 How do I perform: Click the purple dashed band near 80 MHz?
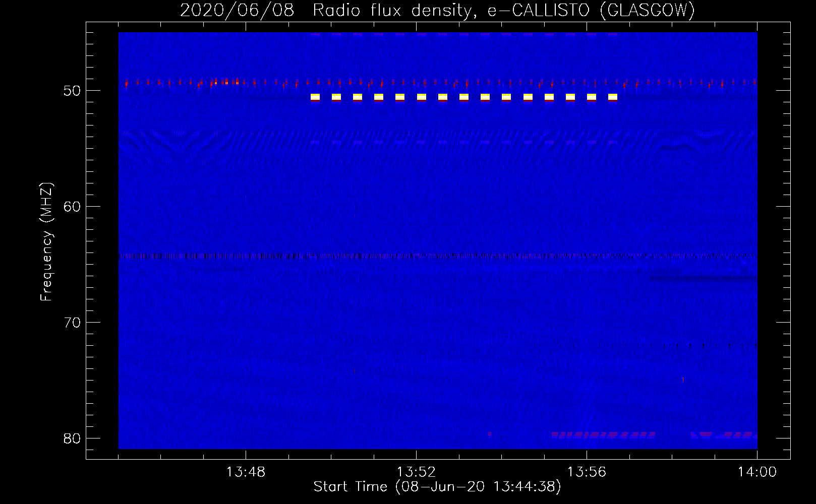pyautogui.click(x=603, y=434)
